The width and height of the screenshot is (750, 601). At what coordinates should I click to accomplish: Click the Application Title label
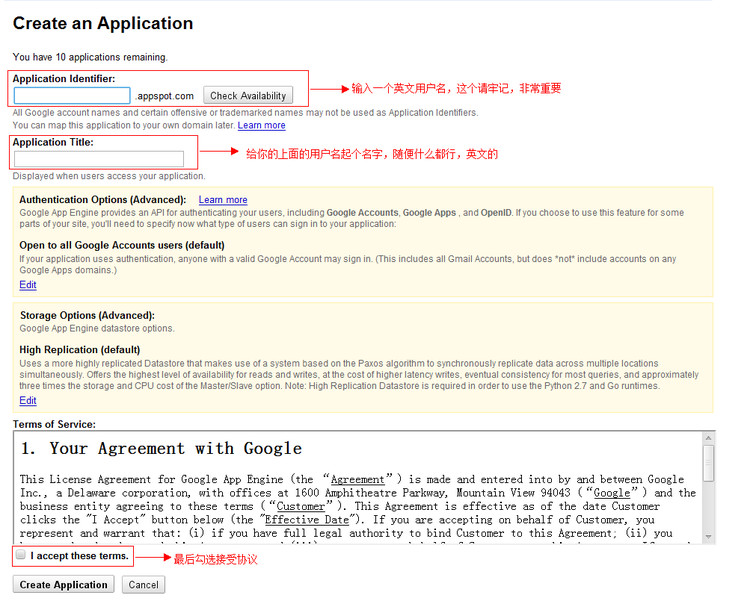coord(53,142)
